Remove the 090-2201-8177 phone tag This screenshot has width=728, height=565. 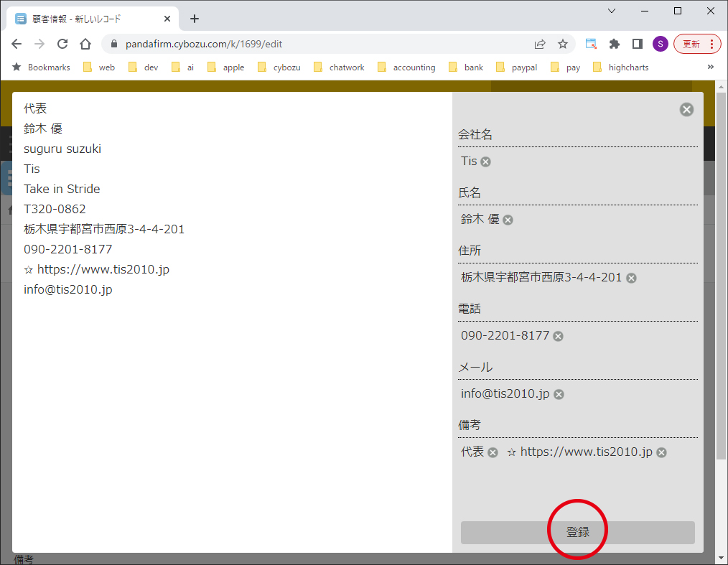point(558,336)
